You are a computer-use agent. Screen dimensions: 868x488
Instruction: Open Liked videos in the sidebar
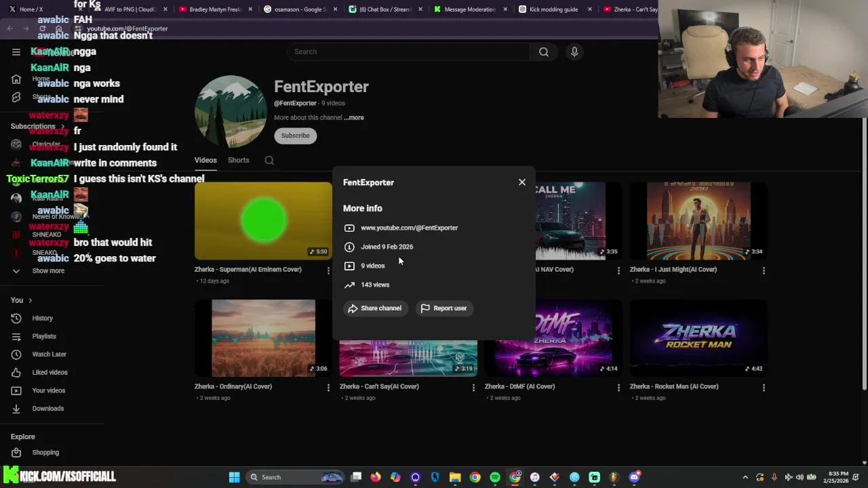(x=52, y=372)
